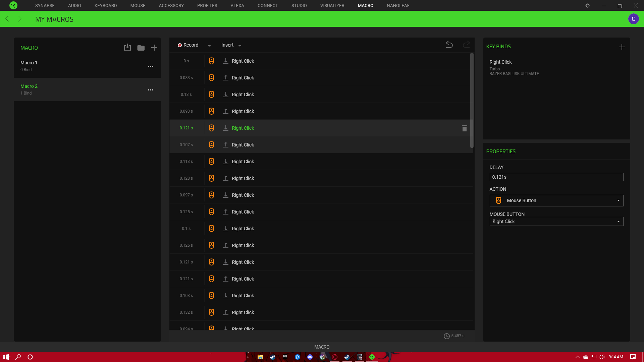Click the macro folder icon
The width and height of the screenshot is (644, 362).
pos(141,48)
